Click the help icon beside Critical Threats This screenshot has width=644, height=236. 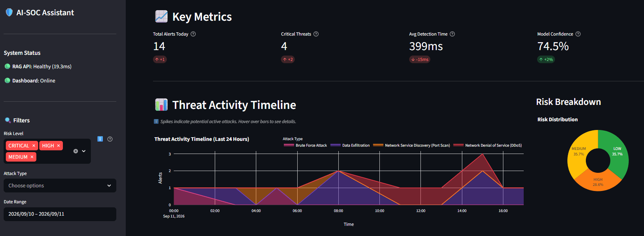point(316,34)
